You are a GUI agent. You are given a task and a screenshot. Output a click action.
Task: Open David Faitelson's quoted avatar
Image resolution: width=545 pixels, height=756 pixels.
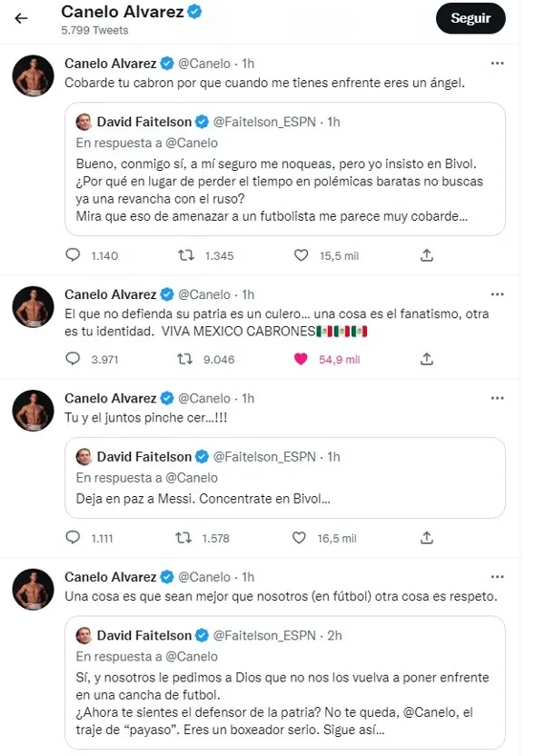point(83,121)
